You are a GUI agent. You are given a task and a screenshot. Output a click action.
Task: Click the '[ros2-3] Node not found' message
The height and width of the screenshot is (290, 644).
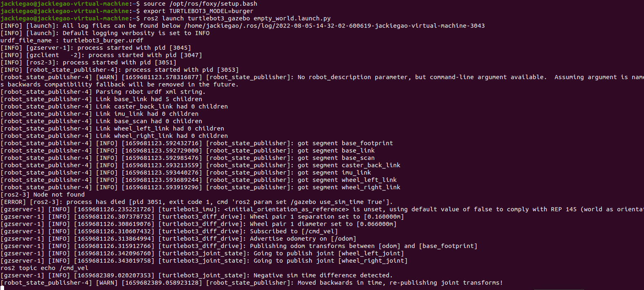click(x=43, y=195)
